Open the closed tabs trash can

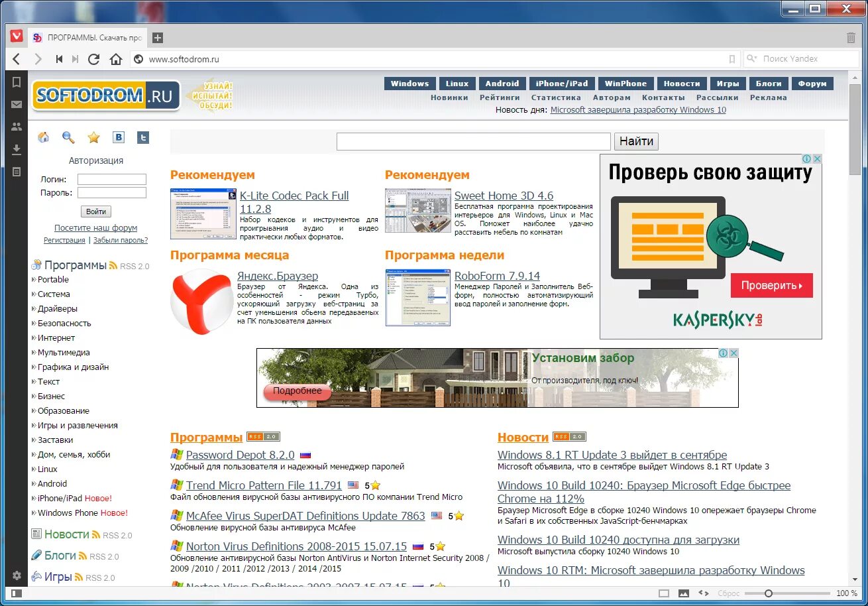point(851,38)
